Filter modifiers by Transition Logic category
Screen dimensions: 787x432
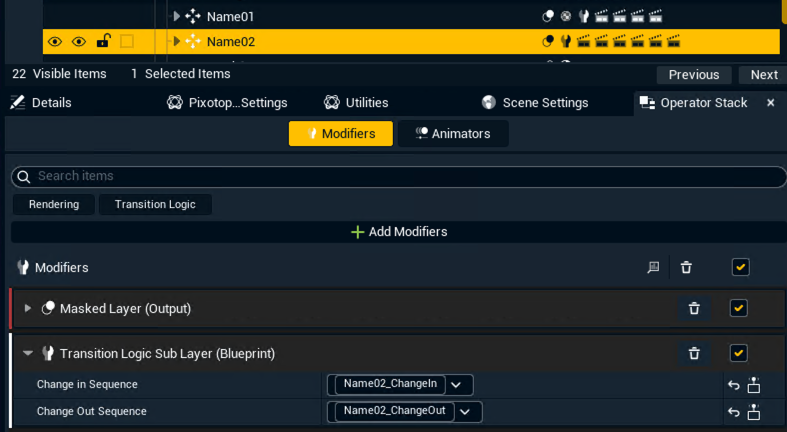[155, 204]
